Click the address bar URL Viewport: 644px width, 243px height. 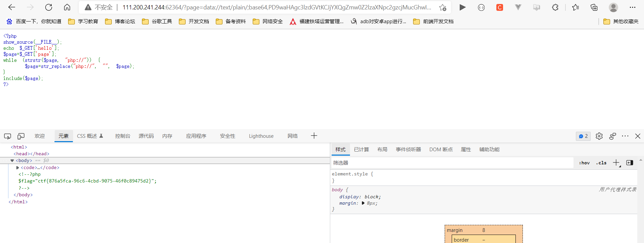pyautogui.click(x=277, y=7)
